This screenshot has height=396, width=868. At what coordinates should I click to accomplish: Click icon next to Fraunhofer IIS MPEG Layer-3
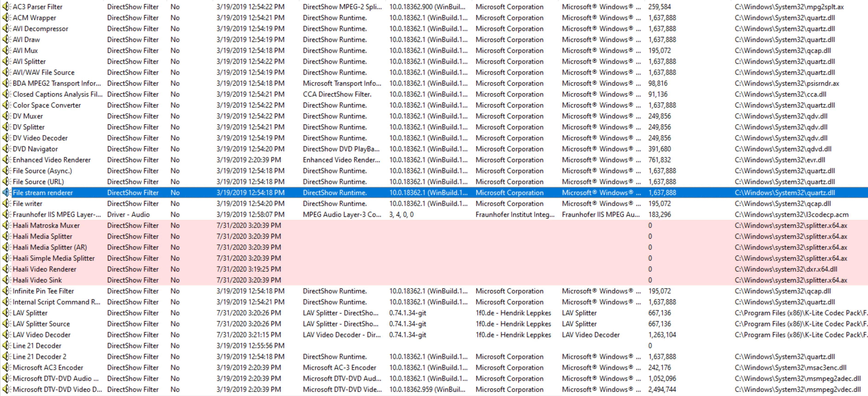click(x=6, y=214)
